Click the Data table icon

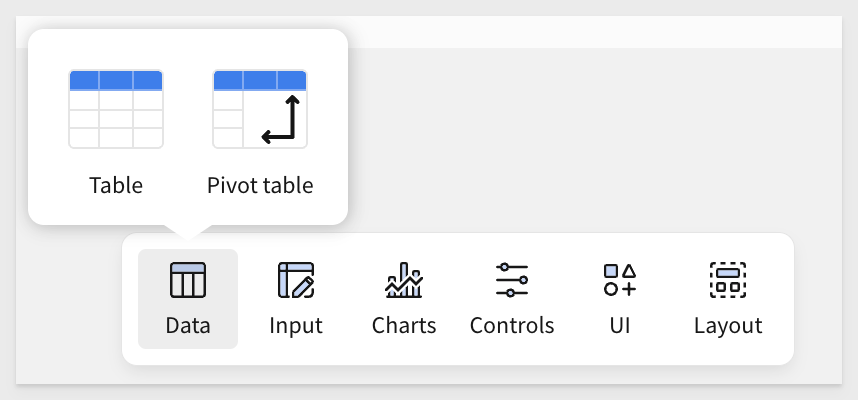[x=188, y=280]
